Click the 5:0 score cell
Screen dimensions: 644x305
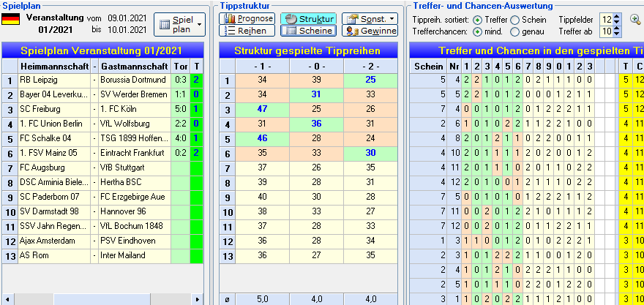(x=180, y=109)
